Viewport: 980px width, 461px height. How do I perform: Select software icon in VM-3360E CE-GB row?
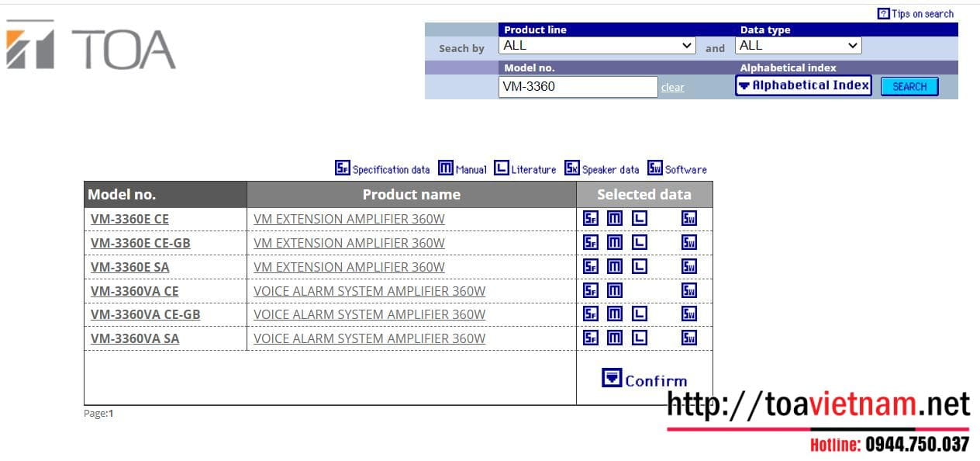689,243
